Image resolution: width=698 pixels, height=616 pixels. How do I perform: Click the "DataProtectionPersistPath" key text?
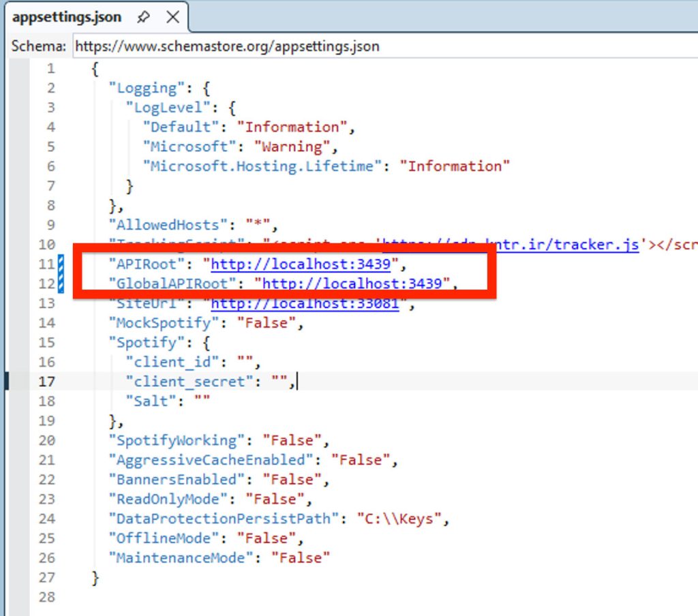point(224,519)
